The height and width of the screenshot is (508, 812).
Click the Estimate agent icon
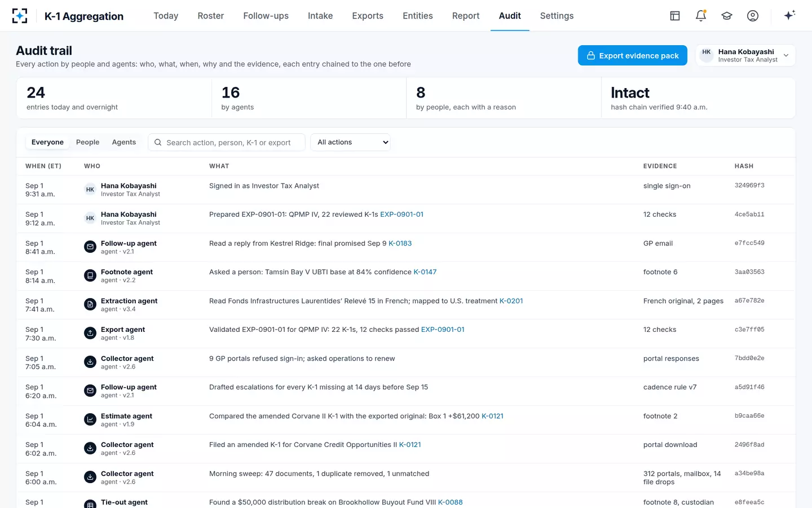point(90,419)
